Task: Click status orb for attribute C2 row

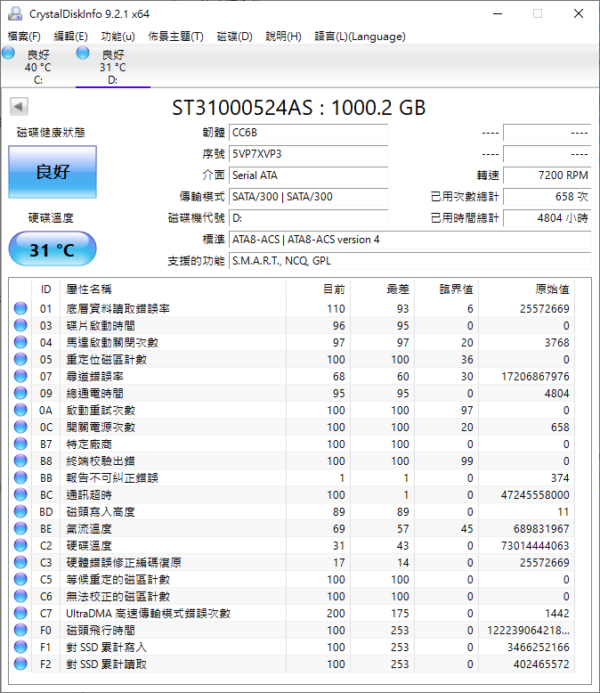Action: pyautogui.click(x=20, y=546)
